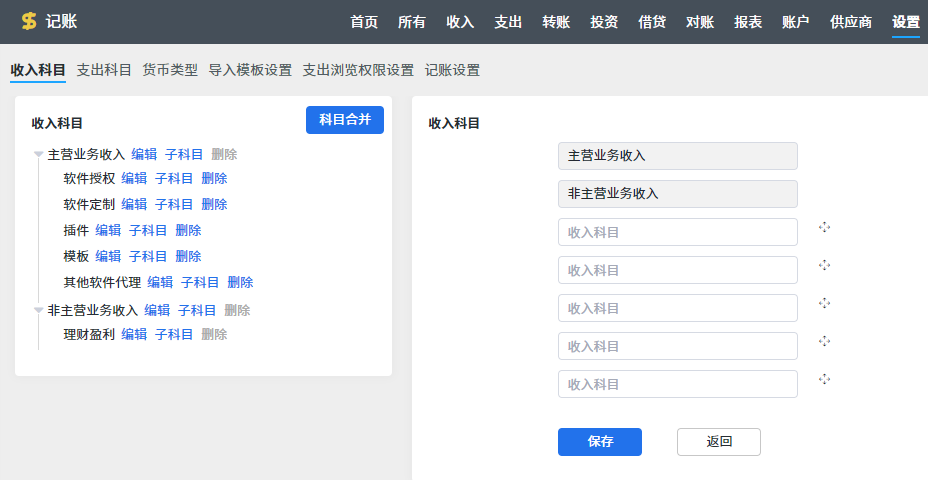Screen dimensions: 928x480
Task: Open the 货币类型 tab
Action: [170, 70]
